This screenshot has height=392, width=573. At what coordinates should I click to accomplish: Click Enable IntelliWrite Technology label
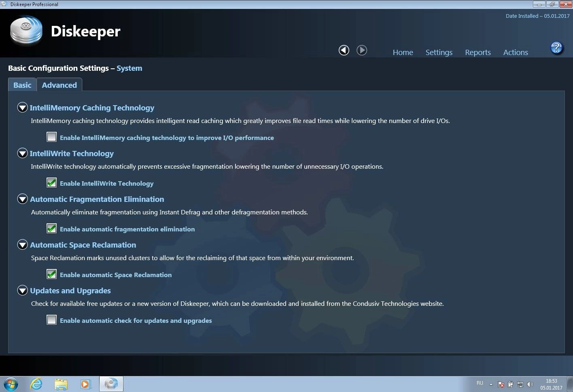(x=107, y=183)
